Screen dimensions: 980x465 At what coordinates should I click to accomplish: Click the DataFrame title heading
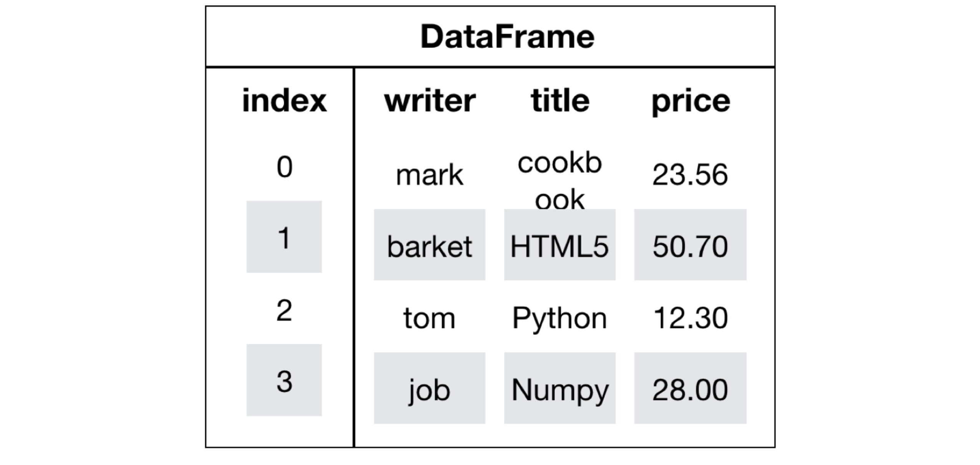[x=507, y=37]
